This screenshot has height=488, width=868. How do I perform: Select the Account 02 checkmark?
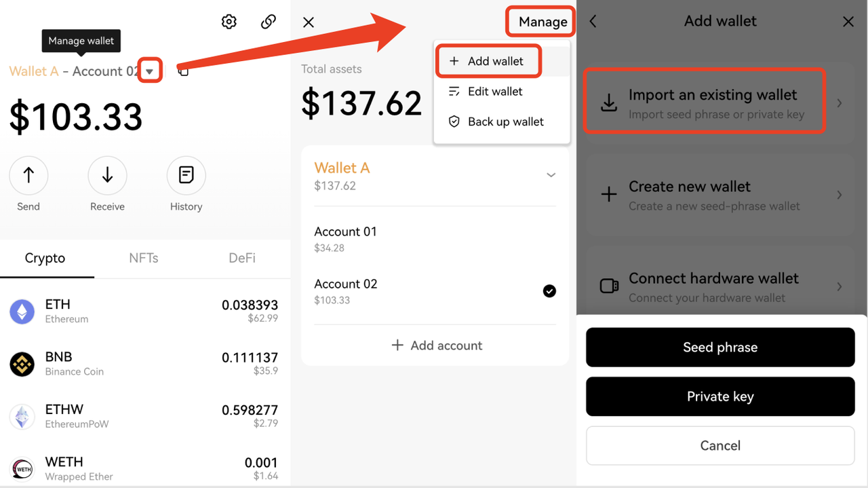pos(549,291)
